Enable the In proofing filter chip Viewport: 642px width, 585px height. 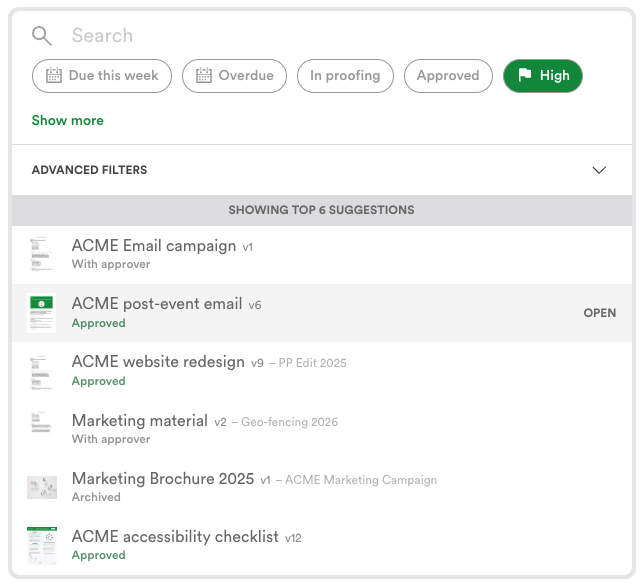(x=345, y=76)
